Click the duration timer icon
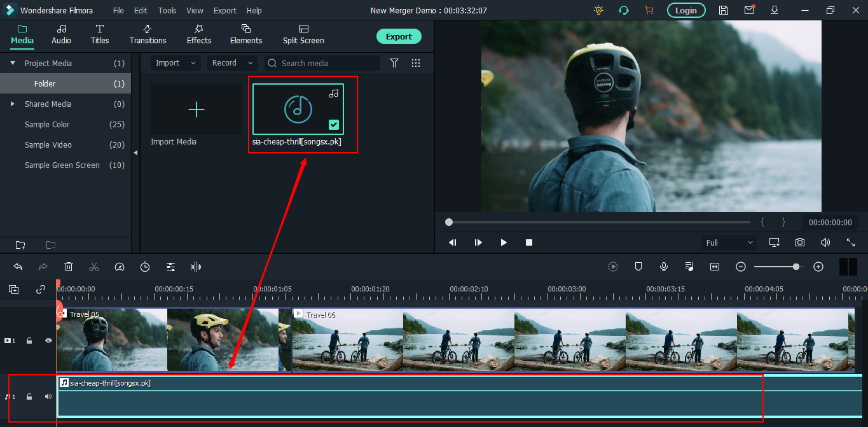Viewport: 868px width, 427px height. 145,267
